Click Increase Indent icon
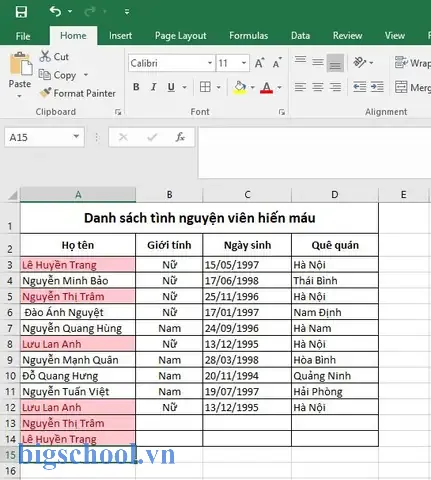The image size is (431, 480). [377, 87]
